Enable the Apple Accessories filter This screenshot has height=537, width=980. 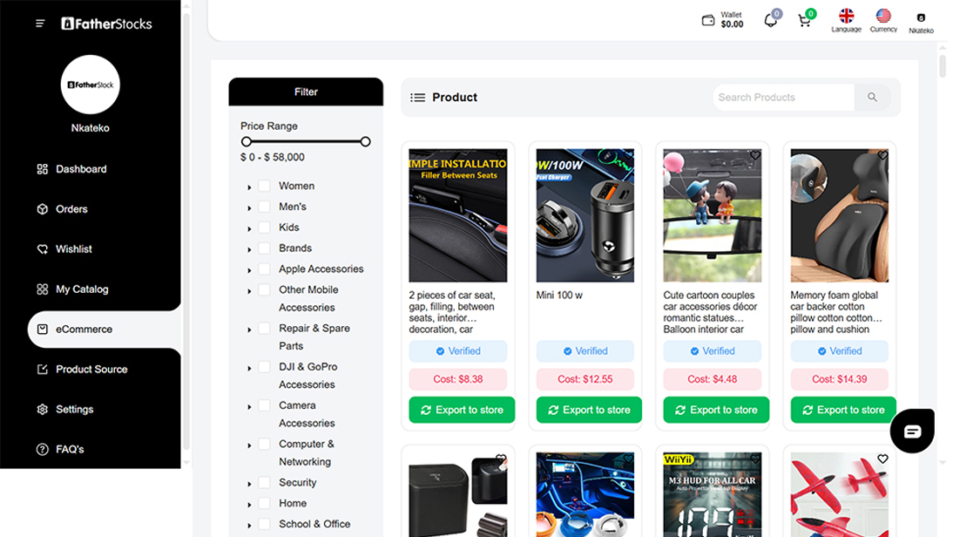[264, 269]
